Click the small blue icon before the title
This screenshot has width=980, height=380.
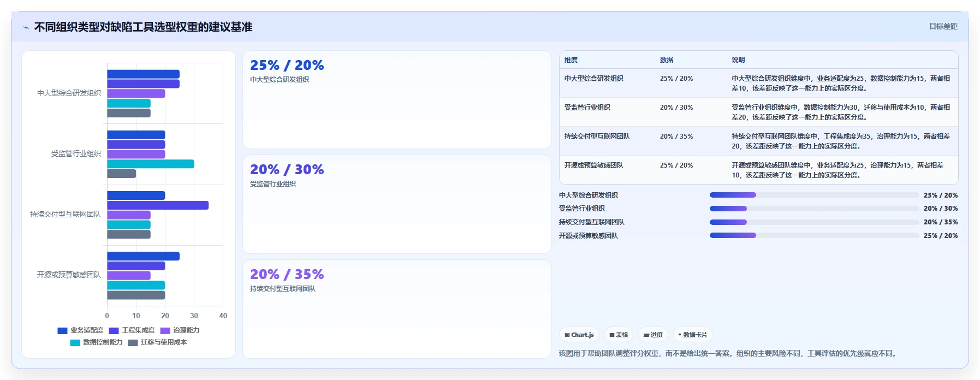pyautogui.click(x=26, y=27)
